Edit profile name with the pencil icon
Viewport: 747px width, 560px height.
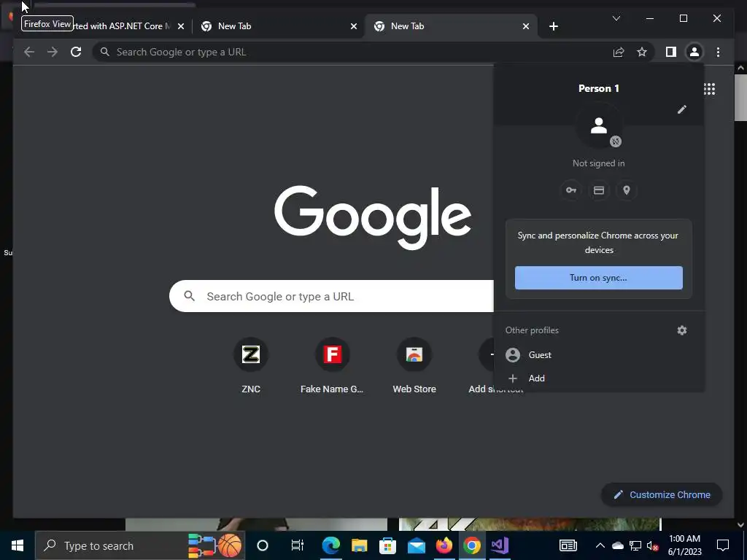pos(682,109)
